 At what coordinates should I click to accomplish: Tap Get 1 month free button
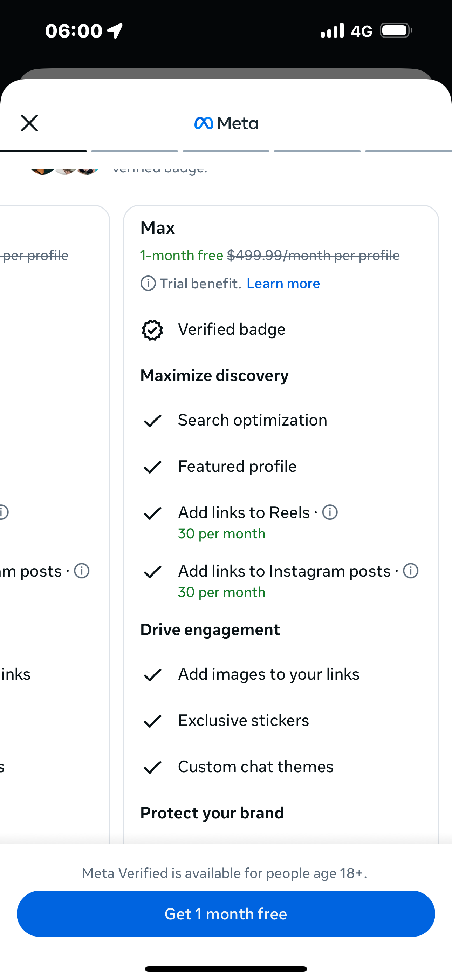click(226, 914)
